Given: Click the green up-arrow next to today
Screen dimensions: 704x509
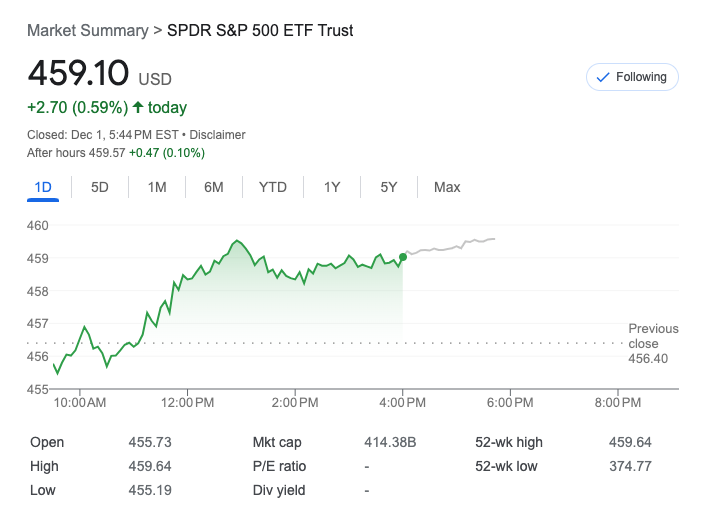Looking at the screenshot, I should [x=138, y=107].
